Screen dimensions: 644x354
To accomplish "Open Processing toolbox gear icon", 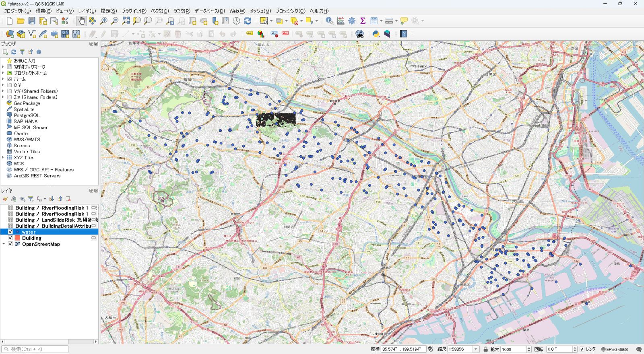I will tap(352, 21).
